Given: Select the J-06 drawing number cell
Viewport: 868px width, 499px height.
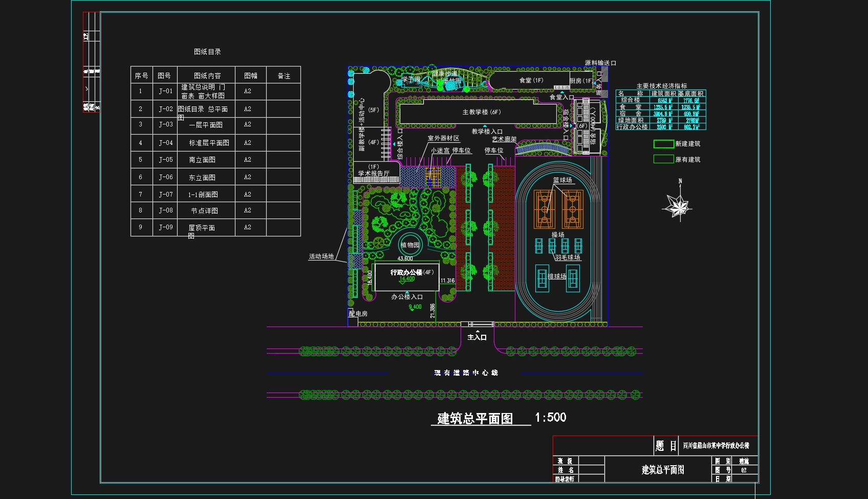Looking at the screenshot, I should pos(165,177).
